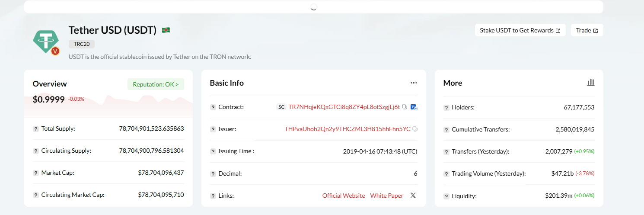The height and width of the screenshot is (215, 644).
Task: Click the TRC20 tag
Action: [x=82, y=44]
